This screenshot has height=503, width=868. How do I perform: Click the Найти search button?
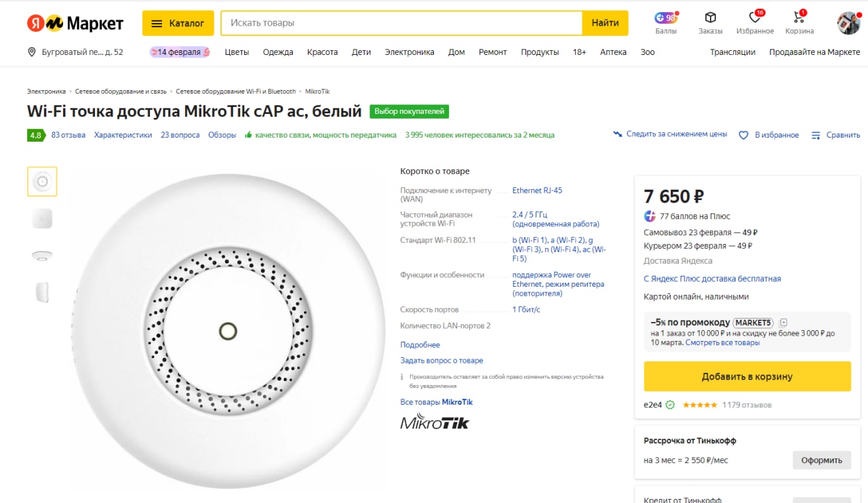point(605,23)
